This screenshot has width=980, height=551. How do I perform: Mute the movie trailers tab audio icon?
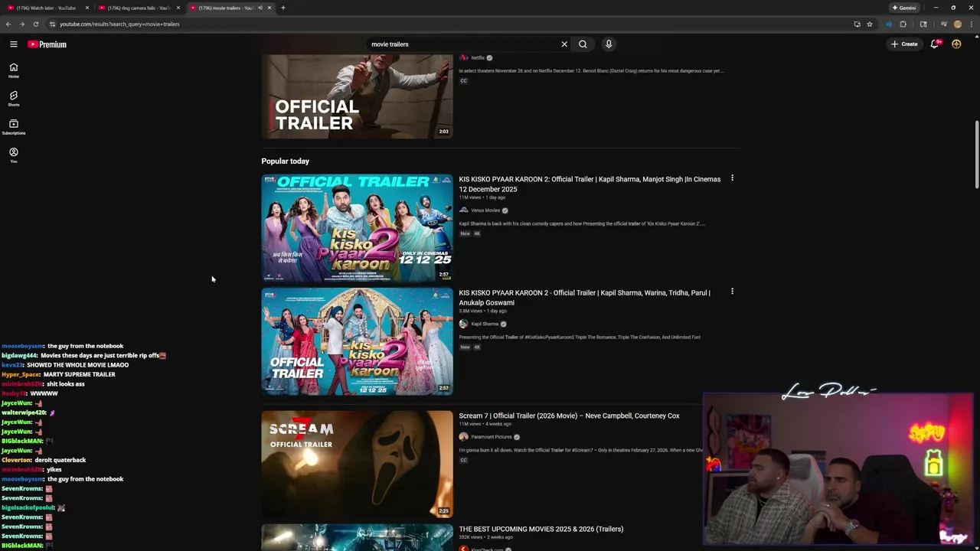pos(260,8)
